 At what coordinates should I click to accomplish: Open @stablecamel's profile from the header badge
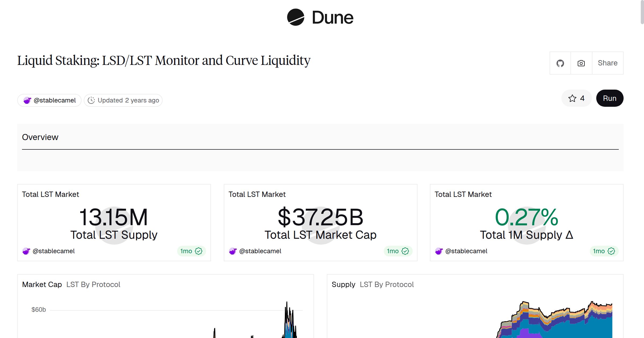coord(49,100)
